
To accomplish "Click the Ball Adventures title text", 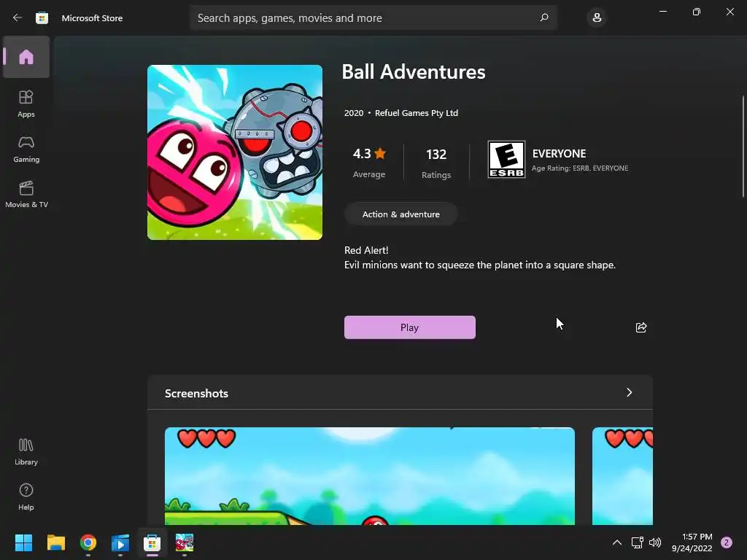I will [414, 72].
